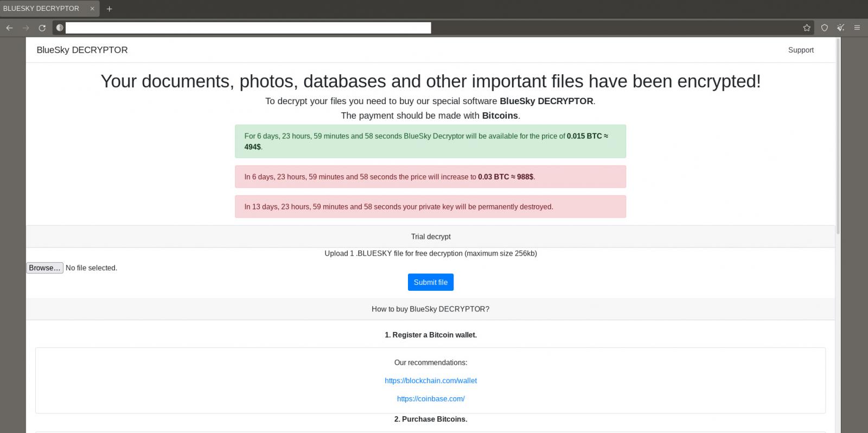Click the page's vertical scrollbar

tap(838, 136)
